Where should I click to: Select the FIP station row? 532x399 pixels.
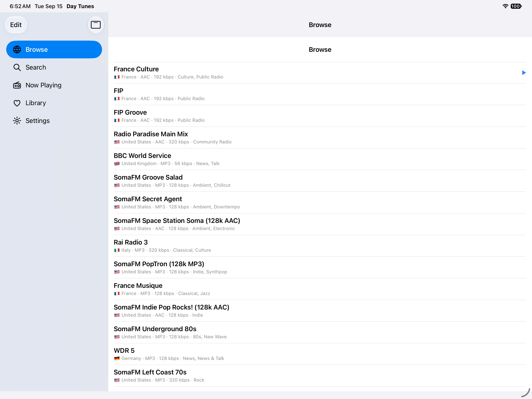click(x=320, y=94)
